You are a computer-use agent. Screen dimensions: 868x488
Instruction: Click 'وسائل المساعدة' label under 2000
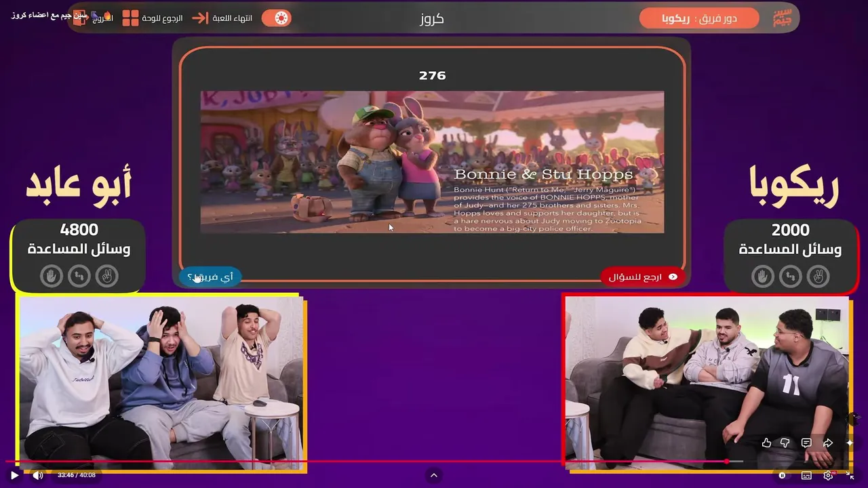(790, 249)
